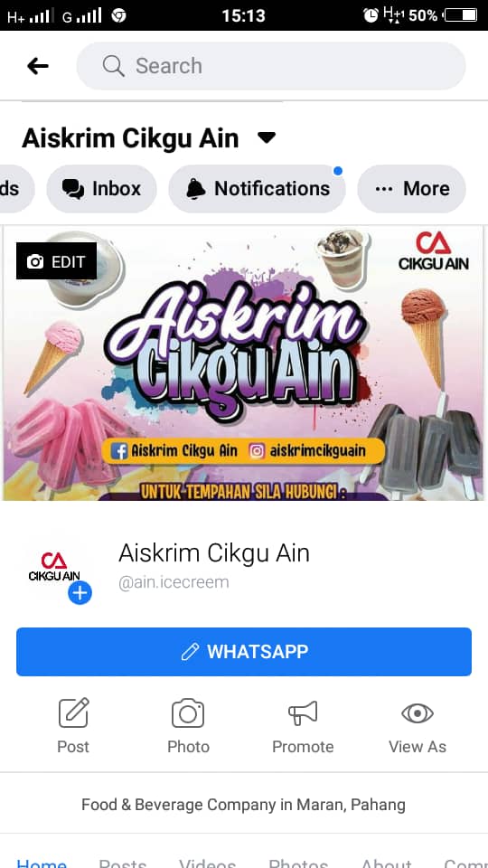The image size is (488, 868).
Task: Open the More options menu
Action: 412,189
